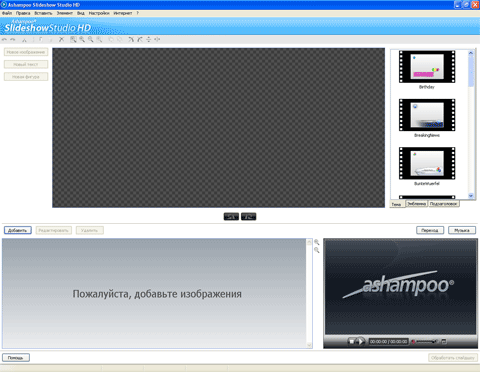Click the Delete (X) toolbar icon
Image resolution: width=480 pixels, height=372 pixels.
[61, 40]
